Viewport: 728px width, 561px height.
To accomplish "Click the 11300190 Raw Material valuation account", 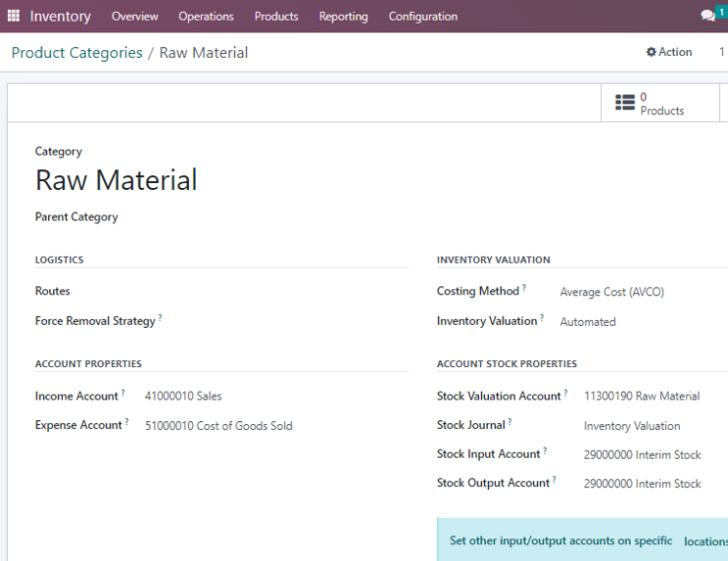I will 641,396.
